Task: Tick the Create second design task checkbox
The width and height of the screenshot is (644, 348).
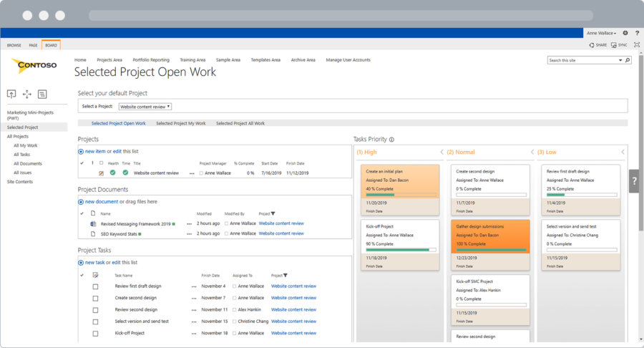Action: point(95,298)
